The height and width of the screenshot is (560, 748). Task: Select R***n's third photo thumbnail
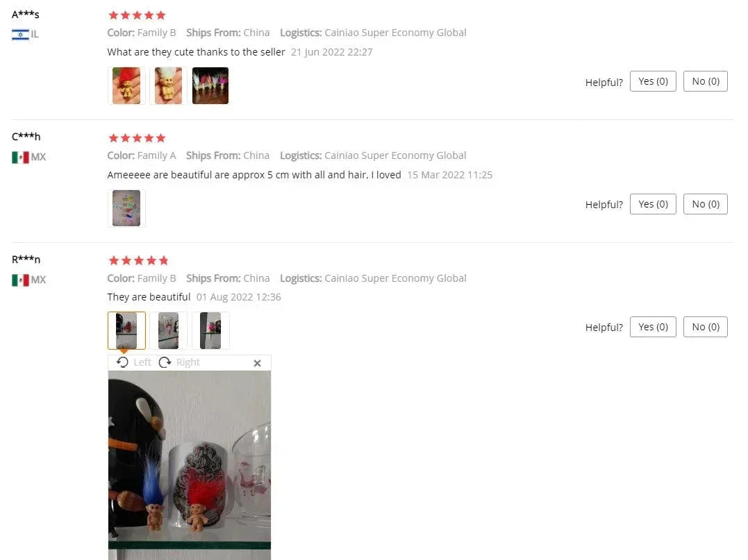click(x=210, y=330)
